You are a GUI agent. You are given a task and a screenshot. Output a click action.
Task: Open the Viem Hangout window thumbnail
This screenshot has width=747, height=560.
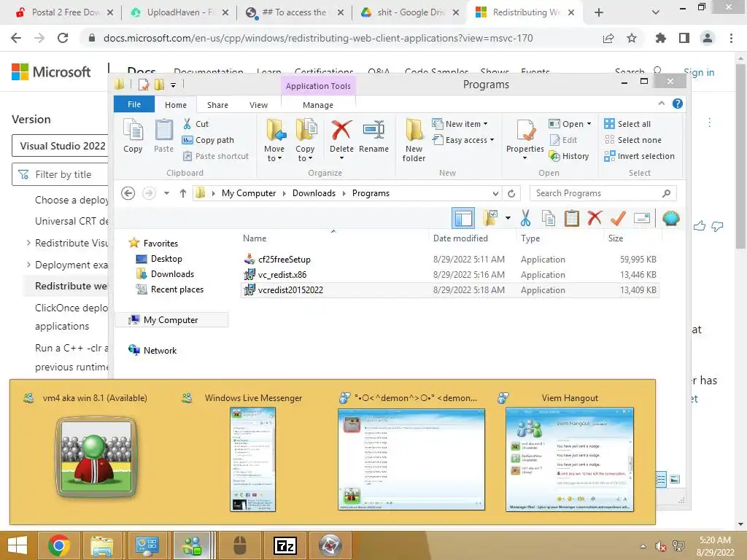click(x=569, y=459)
